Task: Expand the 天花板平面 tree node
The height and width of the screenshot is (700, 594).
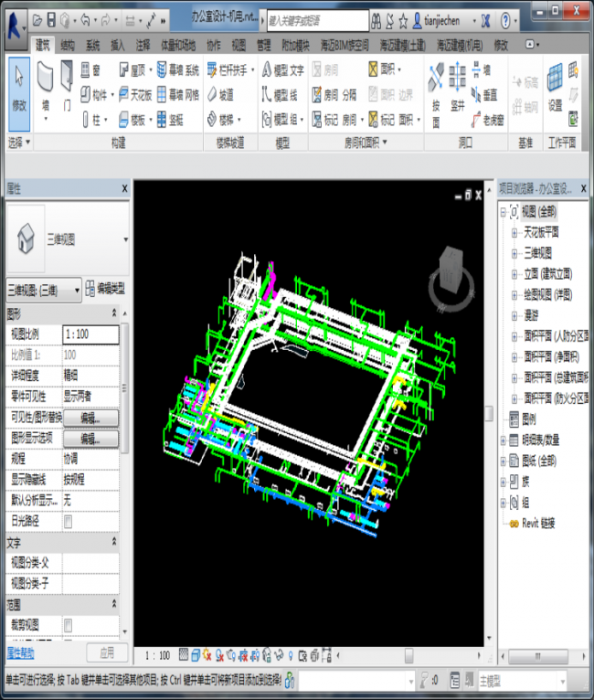Action: [x=515, y=233]
